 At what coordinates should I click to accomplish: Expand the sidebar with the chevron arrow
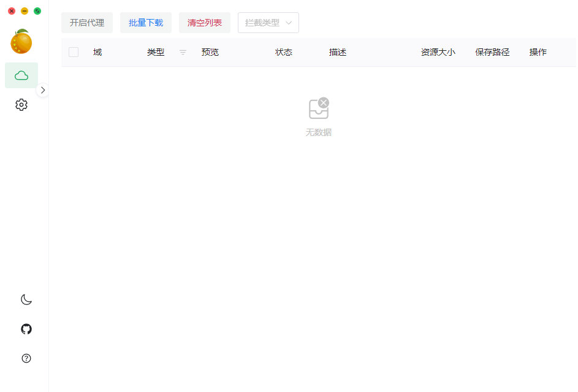point(43,90)
